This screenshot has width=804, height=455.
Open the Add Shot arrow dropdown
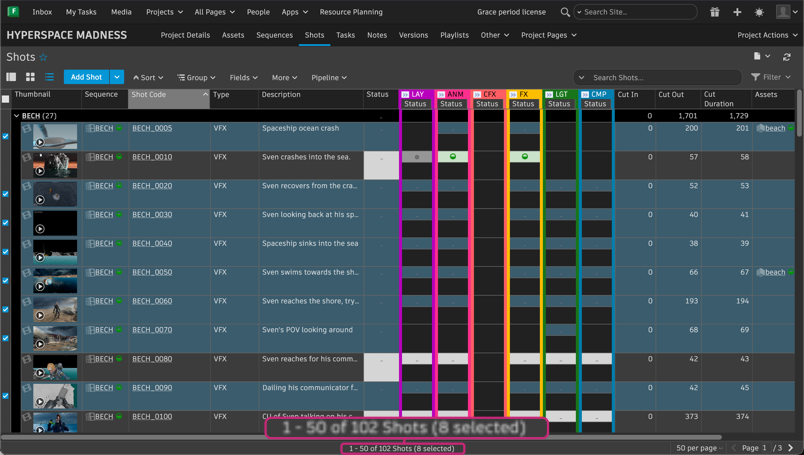[117, 77]
